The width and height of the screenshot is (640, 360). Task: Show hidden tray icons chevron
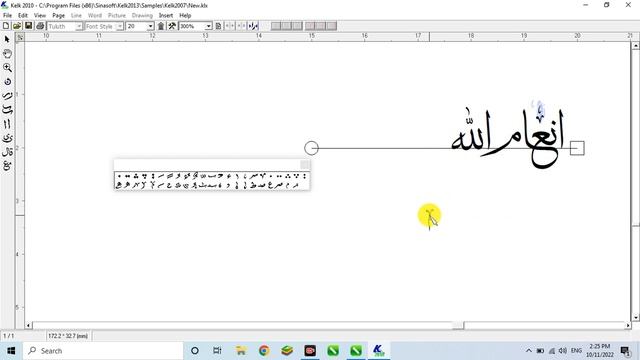(x=529, y=351)
